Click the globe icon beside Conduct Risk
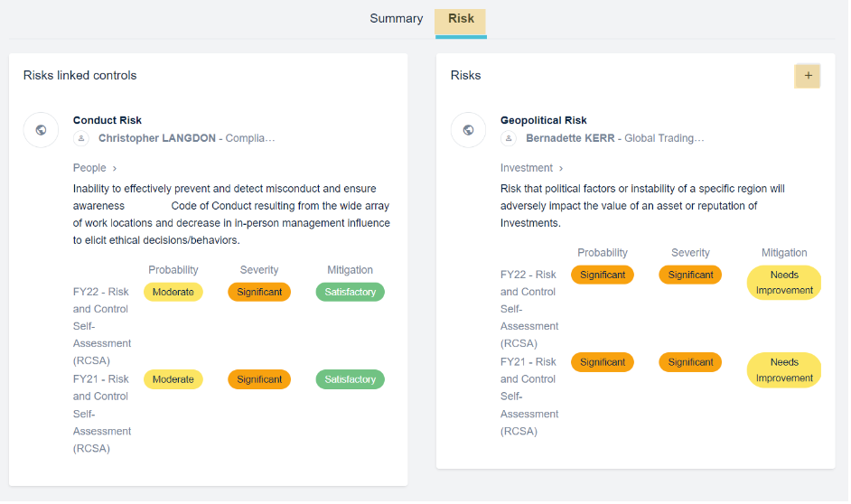 click(41, 130)
